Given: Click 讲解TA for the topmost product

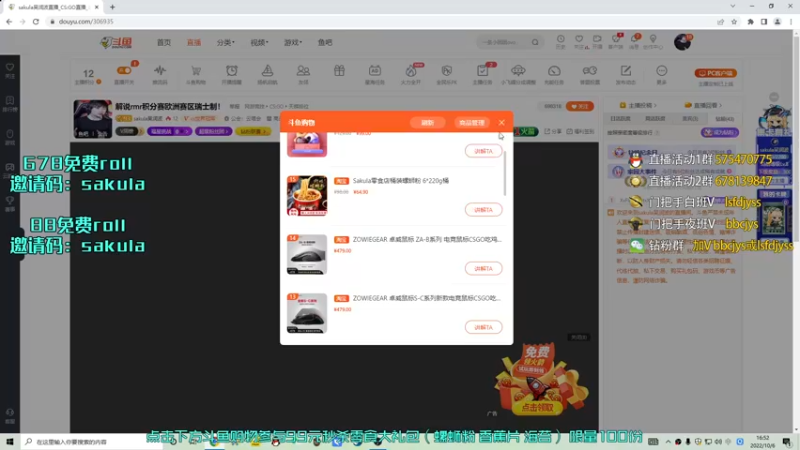Looking at the screenshot, I should tap(483, 151).
